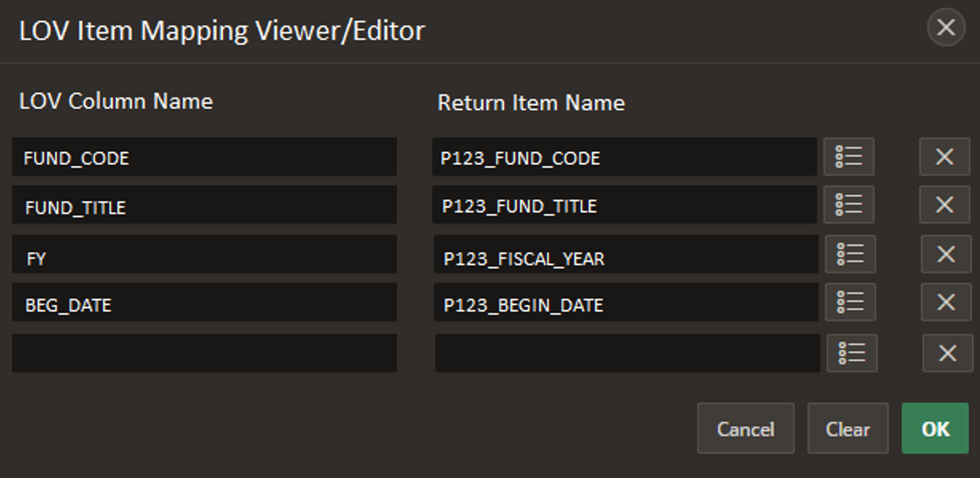Select the P123_BEGIN_DATE return item field
Image resolution: width=980 pixels, height=478 pixels.
pos(626,302)
